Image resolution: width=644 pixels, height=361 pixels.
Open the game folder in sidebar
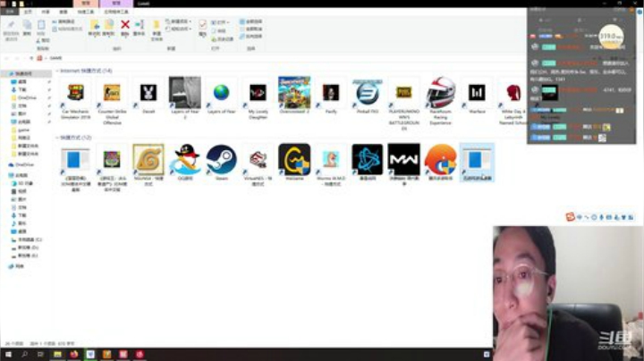pyautogui.click(x=23, y=130)
